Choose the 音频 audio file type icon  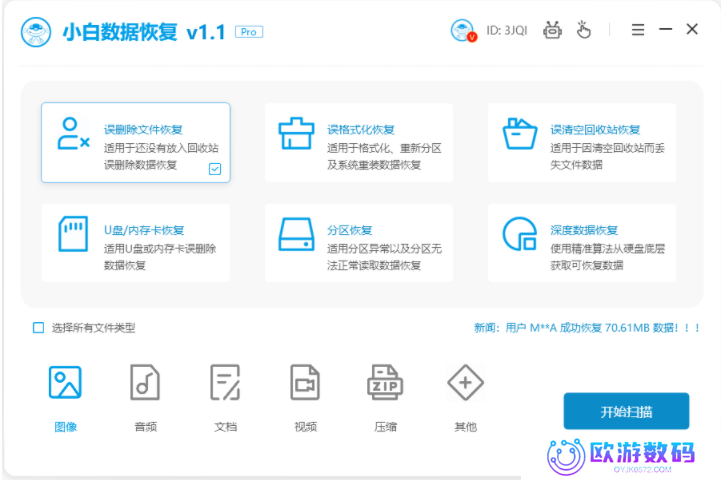tap(145, 382)
